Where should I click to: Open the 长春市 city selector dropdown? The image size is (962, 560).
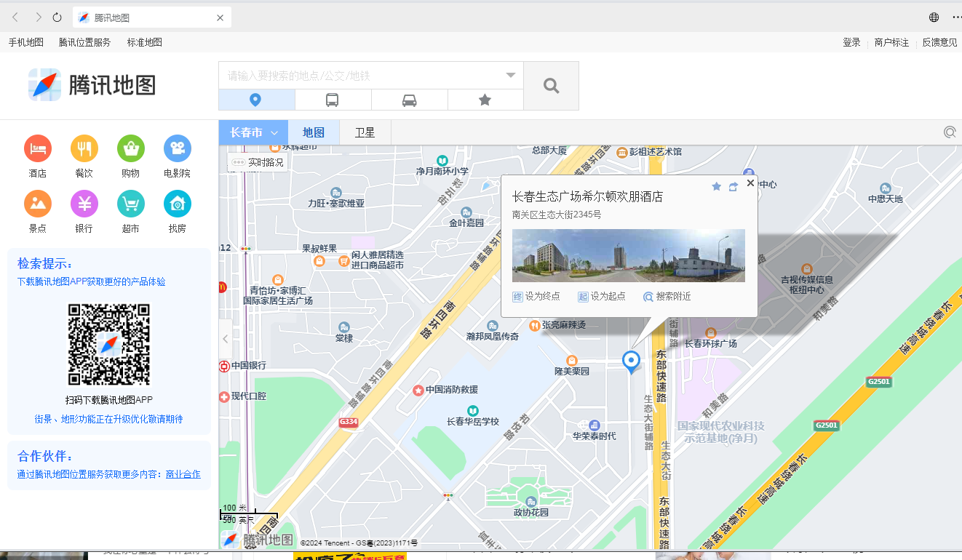254,132
